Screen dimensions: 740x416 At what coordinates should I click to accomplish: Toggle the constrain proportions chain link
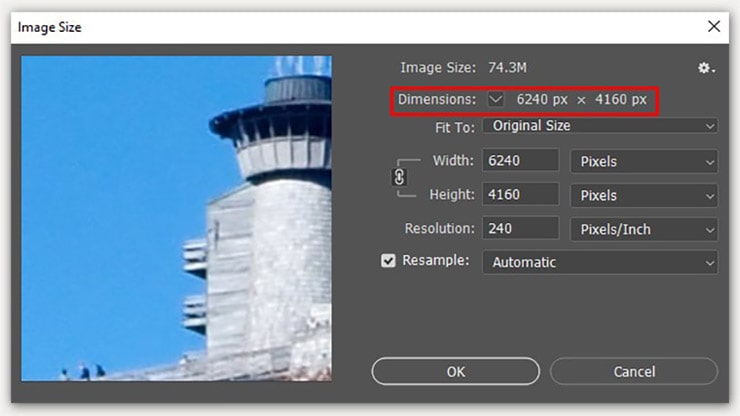tap(400, 177)
